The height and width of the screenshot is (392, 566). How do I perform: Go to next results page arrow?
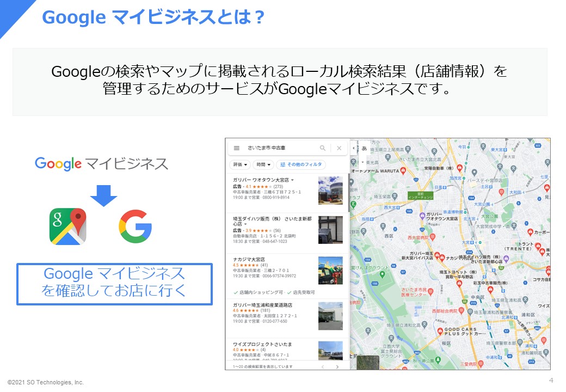(337, 367)
